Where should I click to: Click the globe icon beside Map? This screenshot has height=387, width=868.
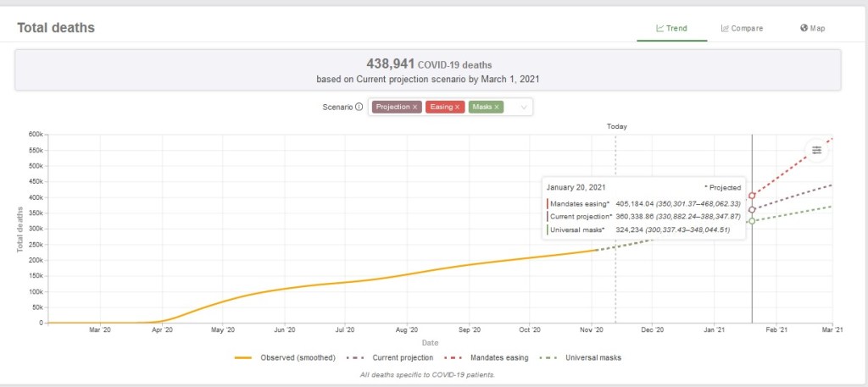pos(804,28)
